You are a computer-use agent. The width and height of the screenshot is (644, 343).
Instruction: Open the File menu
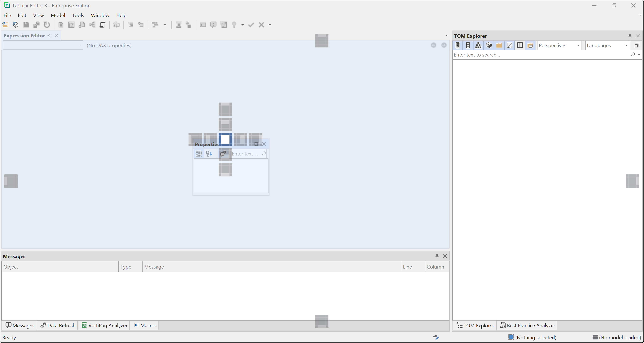7,15
